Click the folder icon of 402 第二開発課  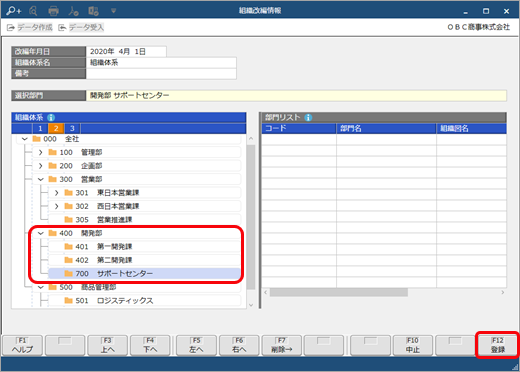point(69,260)
